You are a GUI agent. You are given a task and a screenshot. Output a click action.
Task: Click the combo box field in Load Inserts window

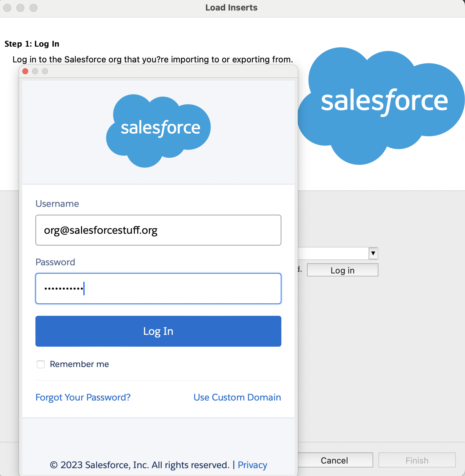click(338, 253)
